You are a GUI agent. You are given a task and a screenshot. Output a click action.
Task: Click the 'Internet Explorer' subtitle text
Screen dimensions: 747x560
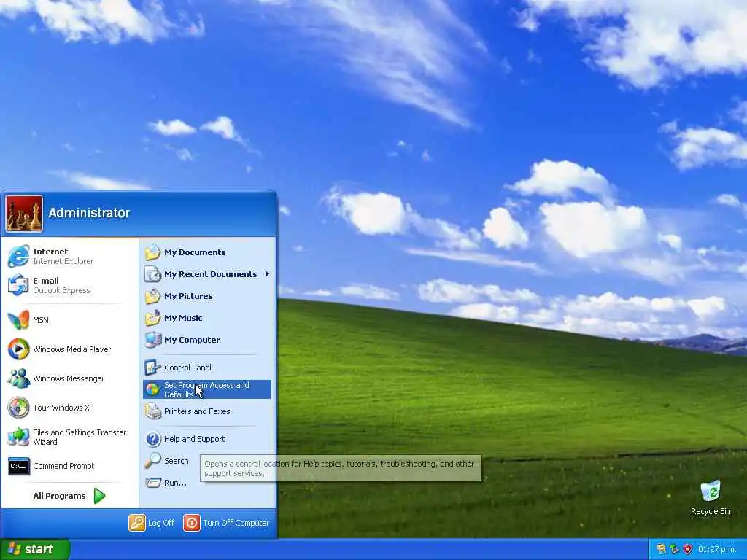63,261
